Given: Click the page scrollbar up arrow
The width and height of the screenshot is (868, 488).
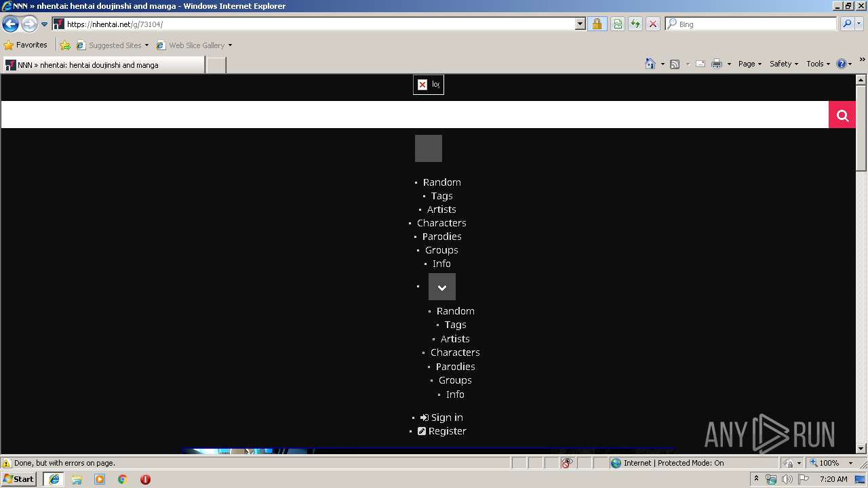Looking at the screenshot, I should [x=861, y=80].
